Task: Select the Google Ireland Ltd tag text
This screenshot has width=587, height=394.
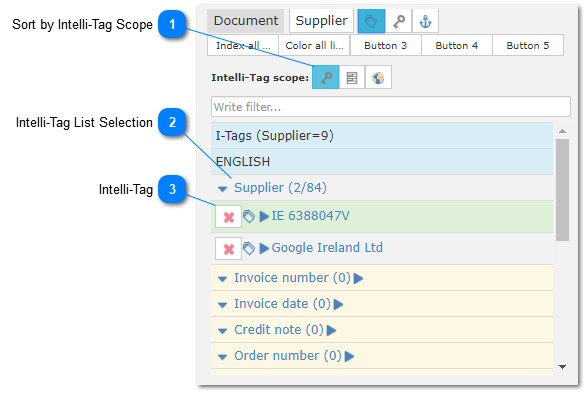Action: [x=327, y=248]
